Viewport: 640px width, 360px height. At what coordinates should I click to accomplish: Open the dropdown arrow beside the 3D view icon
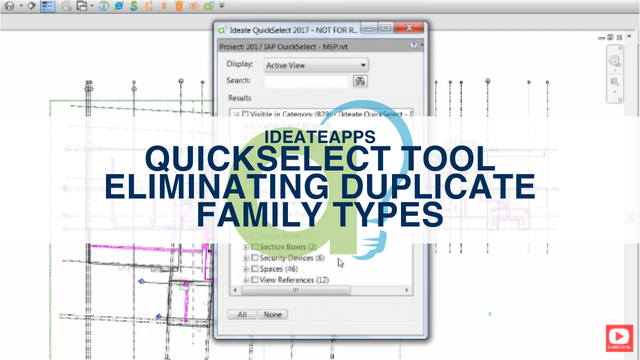click(x=21, y=6)
